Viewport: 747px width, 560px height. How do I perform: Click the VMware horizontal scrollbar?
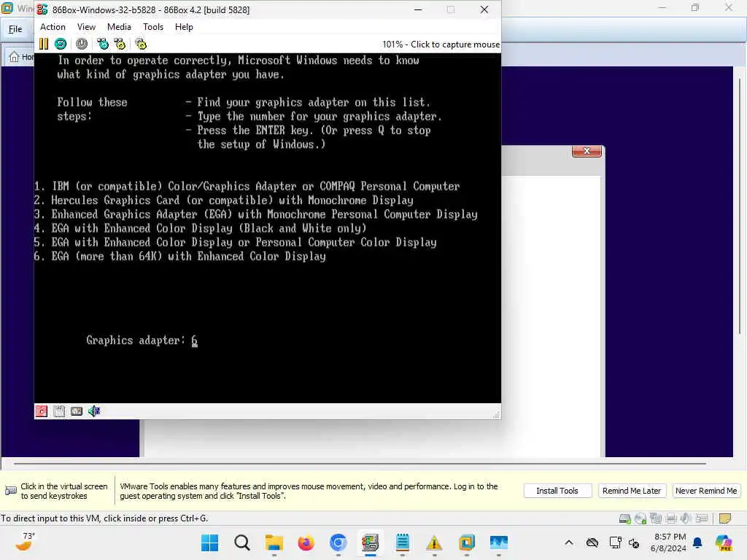tap(360, 463)
